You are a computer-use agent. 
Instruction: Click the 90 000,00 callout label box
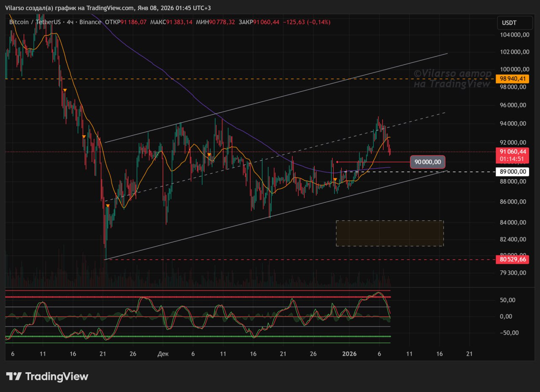click(x=427, y=162)
